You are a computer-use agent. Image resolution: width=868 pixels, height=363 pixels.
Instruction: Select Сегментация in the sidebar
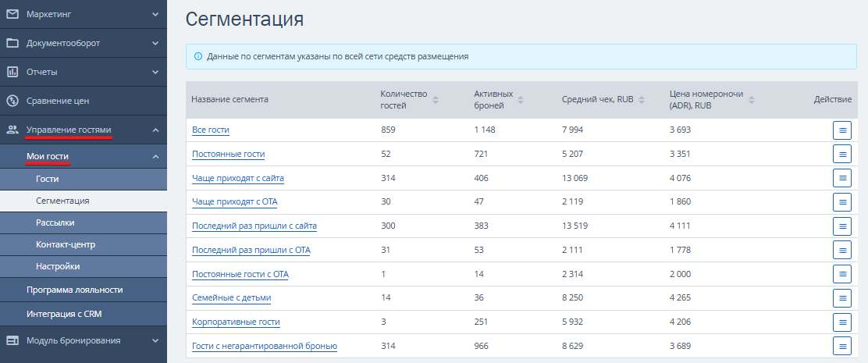point(83,201)
